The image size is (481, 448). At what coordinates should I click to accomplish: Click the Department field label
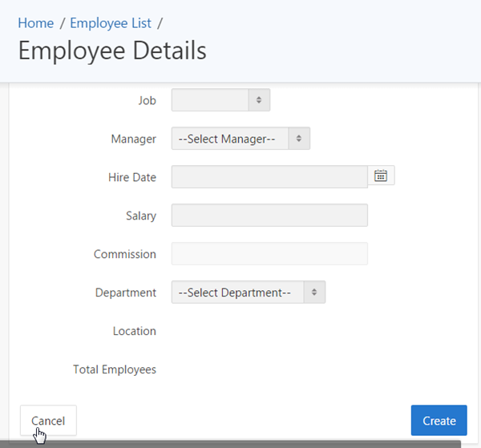point(126,293)
